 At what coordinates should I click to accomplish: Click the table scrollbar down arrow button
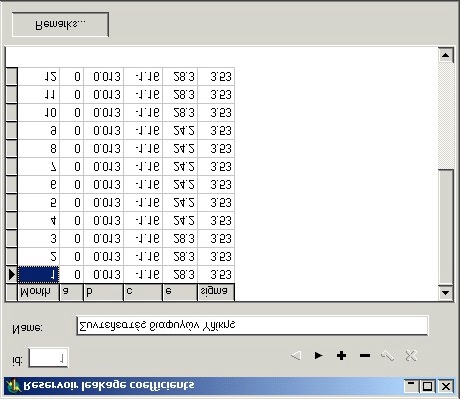446,293
